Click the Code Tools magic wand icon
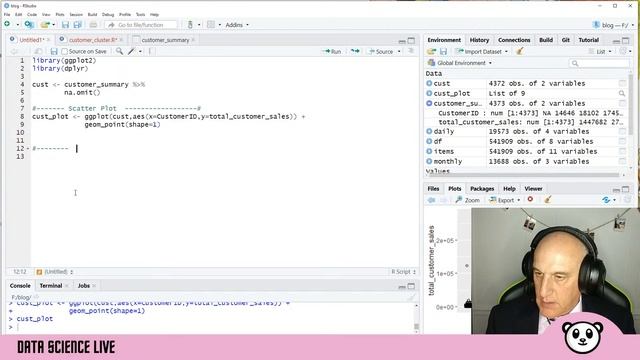Image resolution: width=640 pixels, height=360 pixels. [131, 51]
